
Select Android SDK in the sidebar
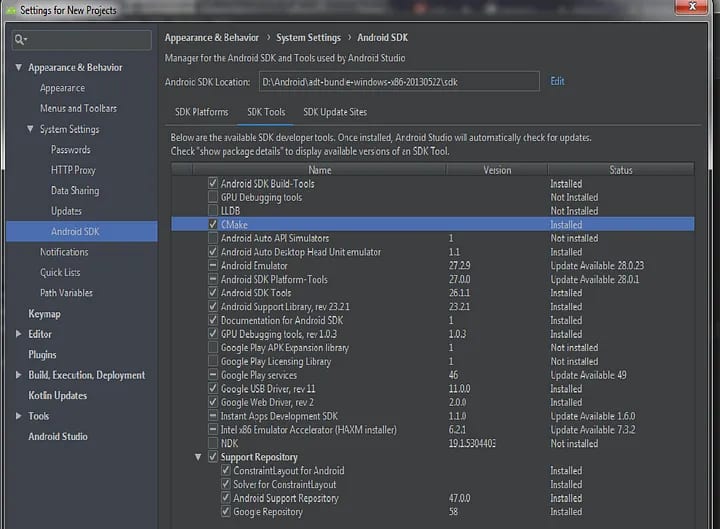(x=82, y=231)
